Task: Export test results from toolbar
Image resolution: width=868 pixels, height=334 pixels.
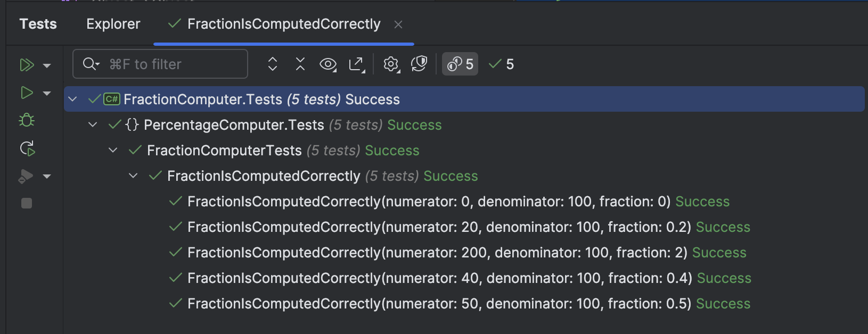Action: [356, 64]
